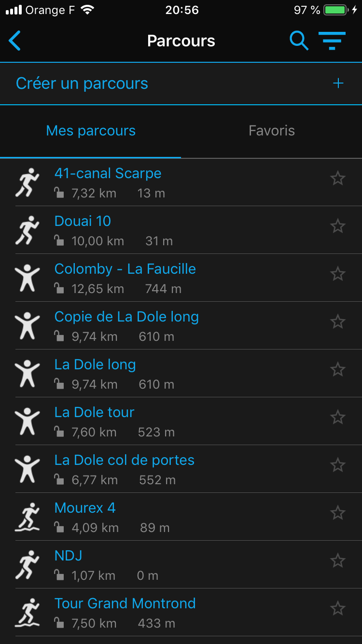The width and height of the screenshot is (362, 644).
Task: Click the running icon beside 41-canal Scarpe
Action: click(x=27, y=182)
